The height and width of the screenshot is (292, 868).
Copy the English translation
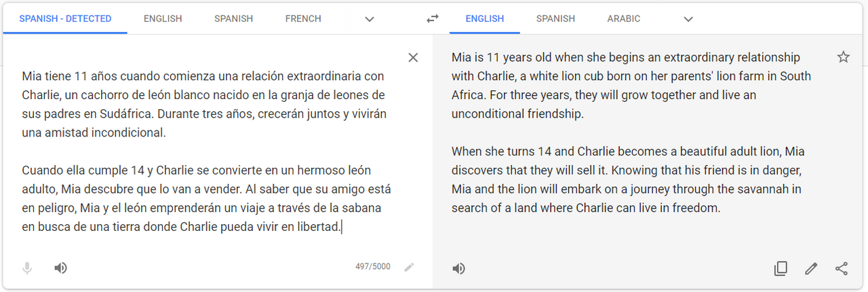[x=781, y=269]
